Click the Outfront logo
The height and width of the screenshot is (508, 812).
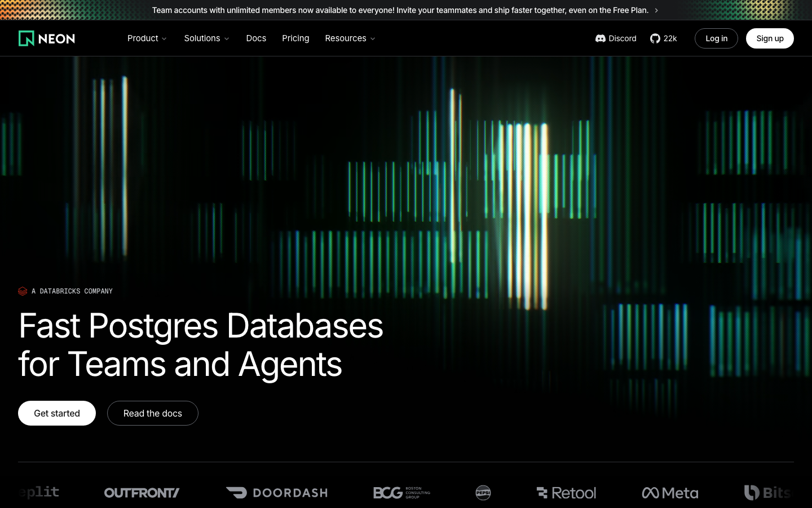142,493
